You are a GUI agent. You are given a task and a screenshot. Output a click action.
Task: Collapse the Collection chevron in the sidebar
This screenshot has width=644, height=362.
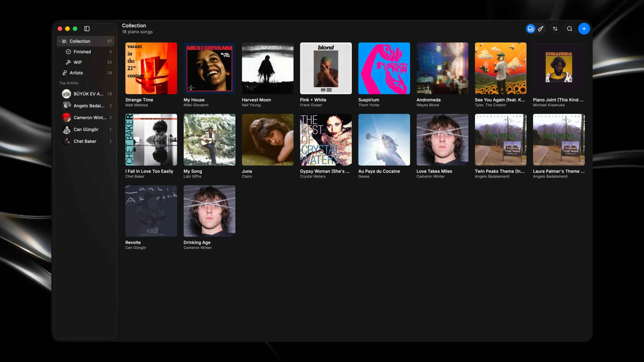pos(60,41)
